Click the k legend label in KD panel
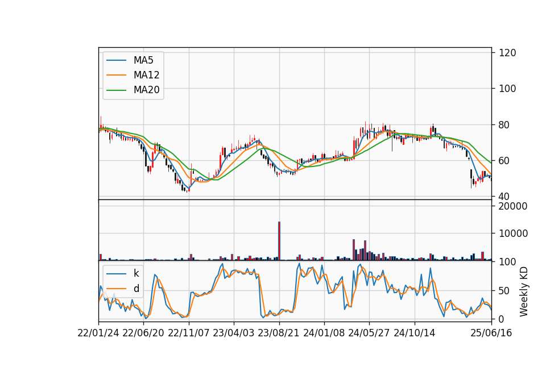The image size is (546, 392). (136, 273)
